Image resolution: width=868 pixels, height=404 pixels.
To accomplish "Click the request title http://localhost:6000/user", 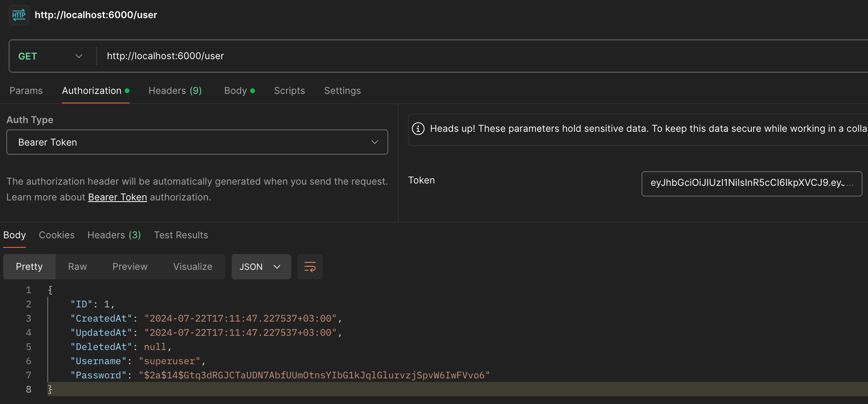I will point(96,15).
